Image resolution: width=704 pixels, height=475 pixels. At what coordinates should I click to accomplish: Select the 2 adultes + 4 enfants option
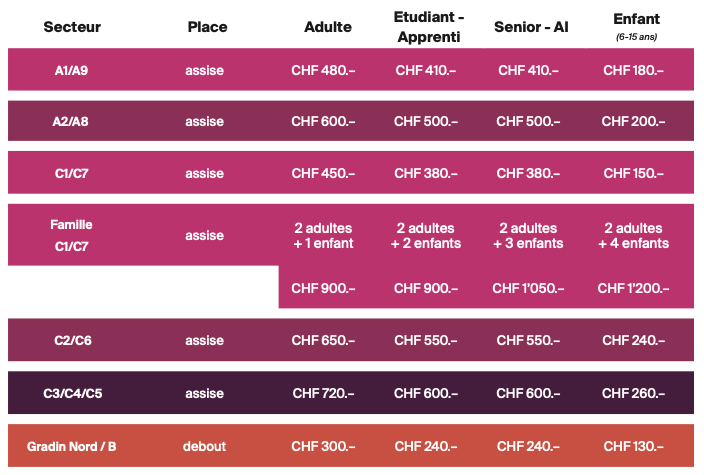pyautogui.click(x=633, y=236)
